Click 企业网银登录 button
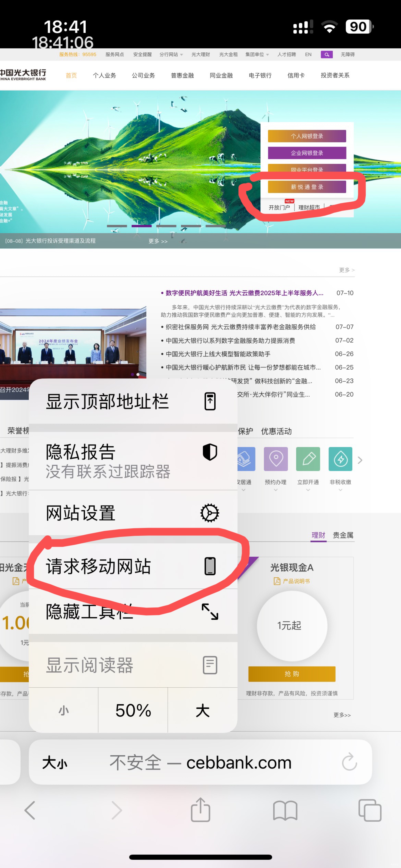This screenshot has width=401, height=868. [x=307, y=153]
